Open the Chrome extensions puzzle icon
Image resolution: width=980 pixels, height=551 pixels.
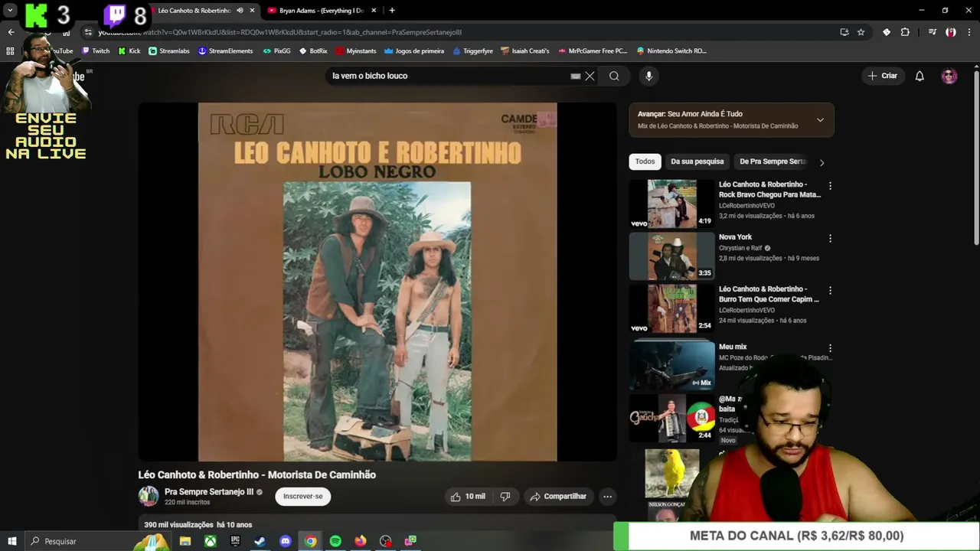pyautogui.click(x=905, y=32)
